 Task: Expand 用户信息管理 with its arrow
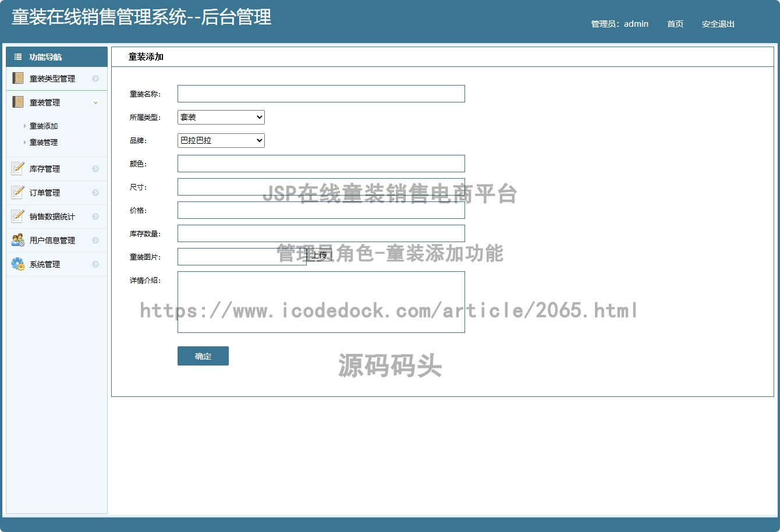95,240
